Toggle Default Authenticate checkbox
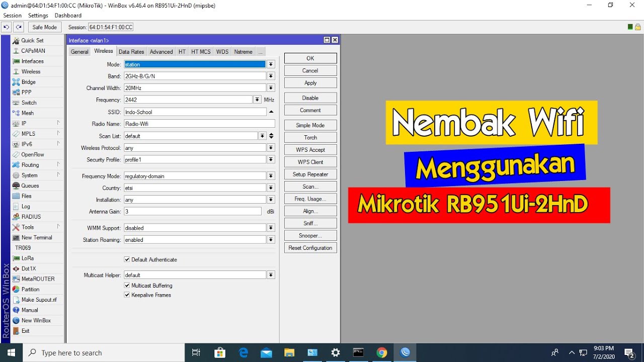 click(127, 259)
